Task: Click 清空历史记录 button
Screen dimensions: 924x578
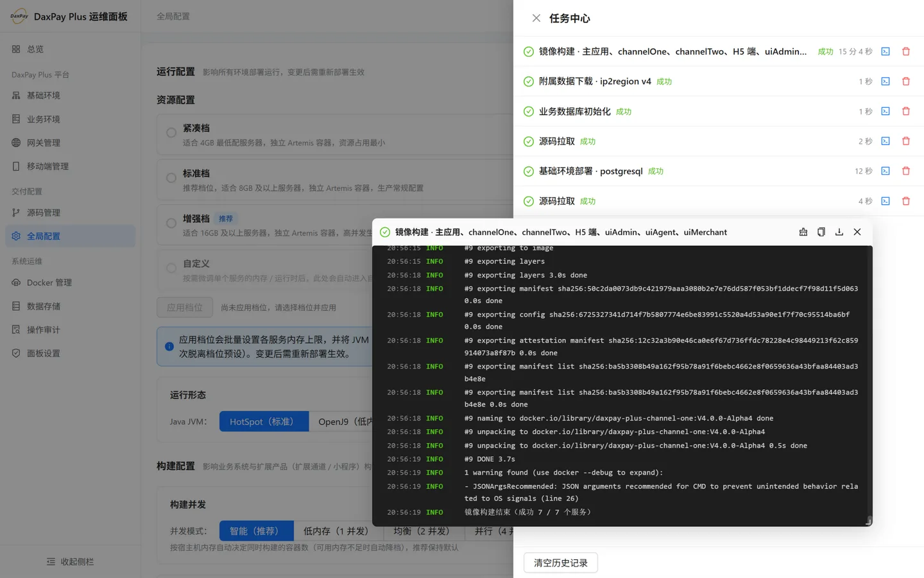Action: pyautogui.click(x=561, y=563)
